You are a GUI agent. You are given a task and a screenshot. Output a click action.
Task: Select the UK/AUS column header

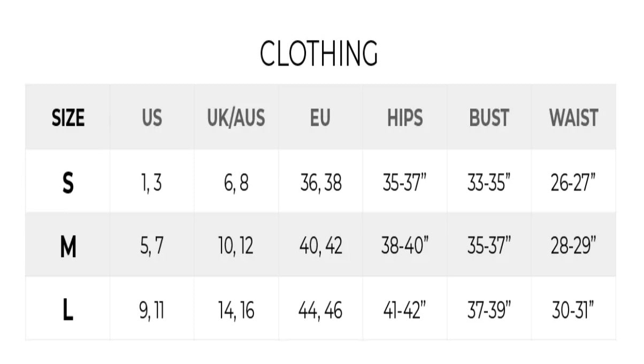(x=236, y=118)
